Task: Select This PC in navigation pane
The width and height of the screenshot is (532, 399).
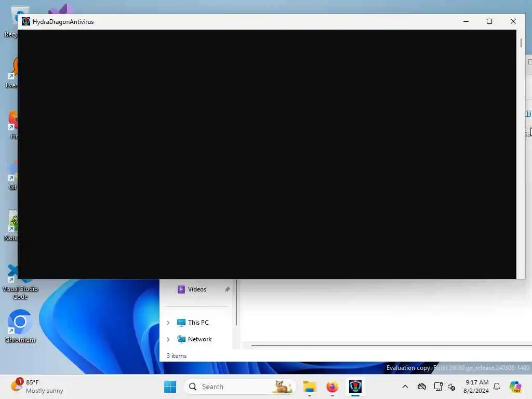Action: click(x=198, y=323)
